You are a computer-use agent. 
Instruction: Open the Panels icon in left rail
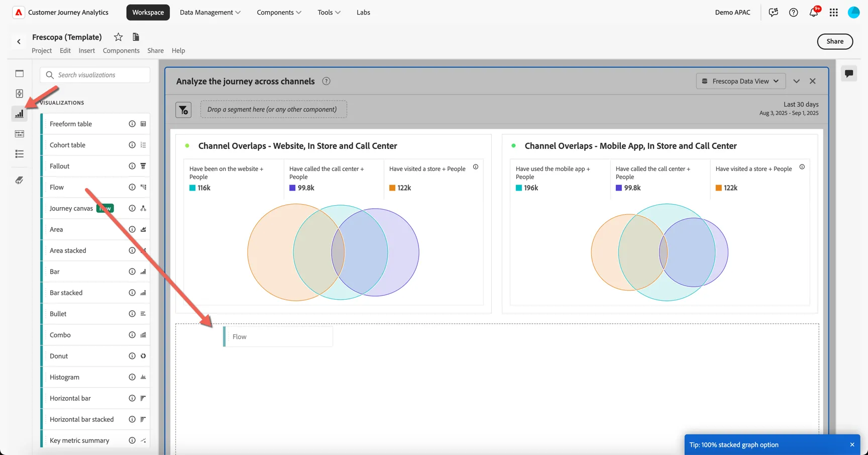point(19,73)
